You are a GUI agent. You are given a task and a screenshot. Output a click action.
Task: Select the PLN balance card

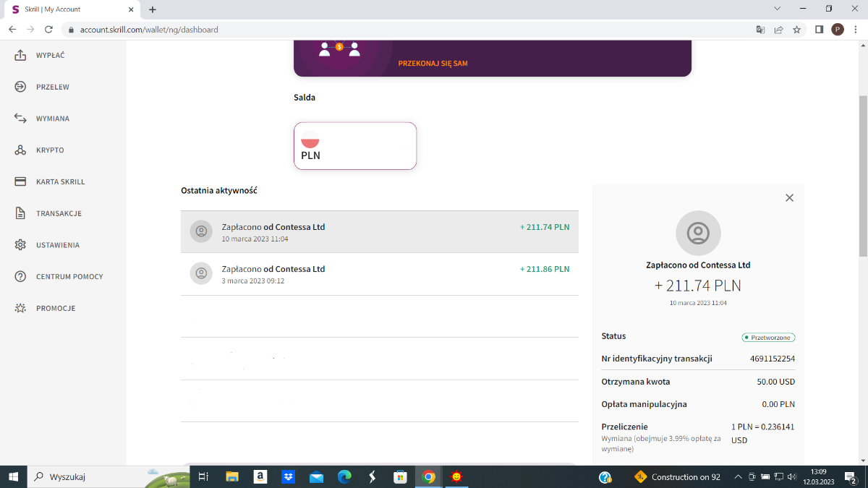[355, 146]
